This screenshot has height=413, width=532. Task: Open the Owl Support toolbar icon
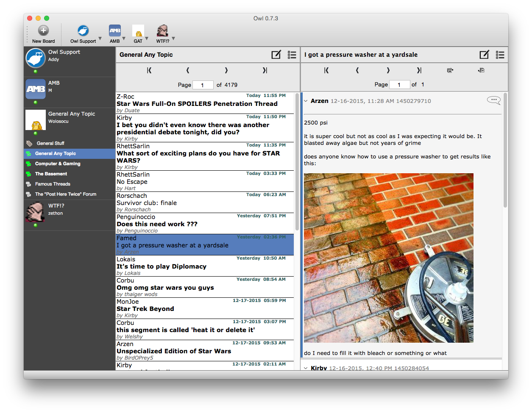[x=83, y=30]
